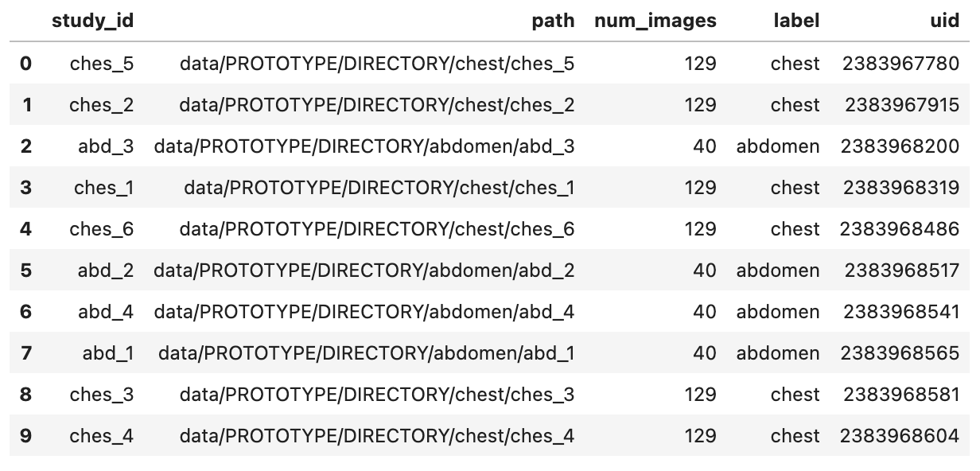Viewport: 980px width, 471px height.
Task: Click the abd_4 study_id cell
Action: [x=106, y=312]
